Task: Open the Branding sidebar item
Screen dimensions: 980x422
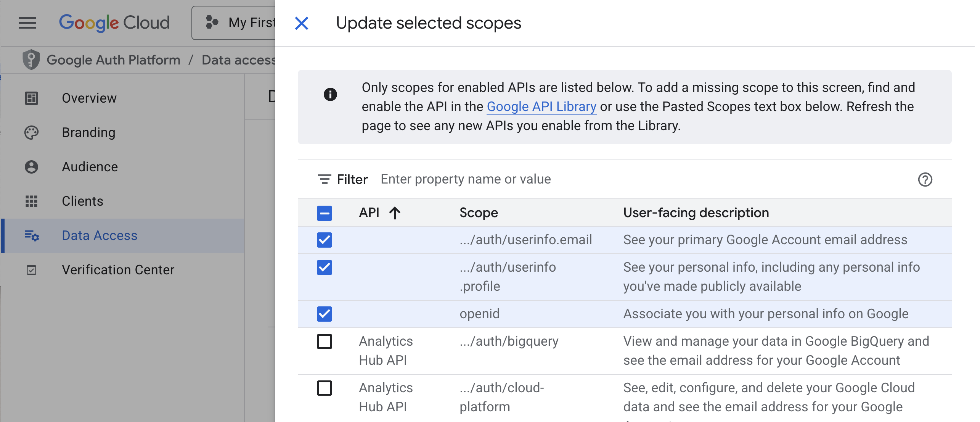Action: 88,132
